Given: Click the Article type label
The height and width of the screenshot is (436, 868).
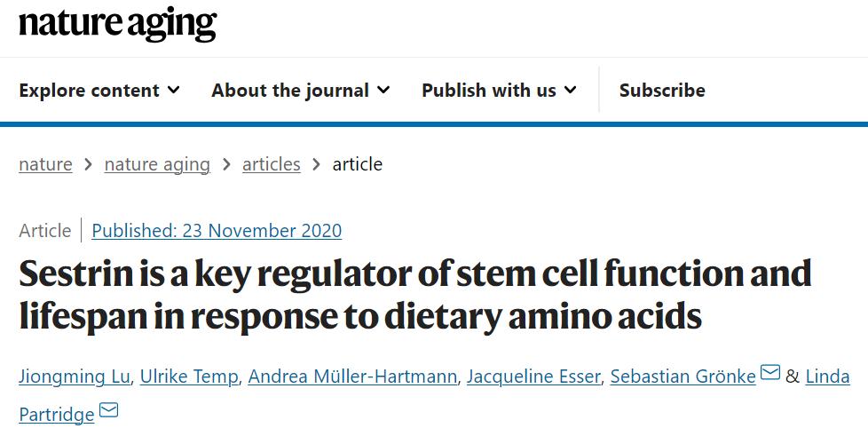Looking at the screenshot, I should tap(44, 231).
